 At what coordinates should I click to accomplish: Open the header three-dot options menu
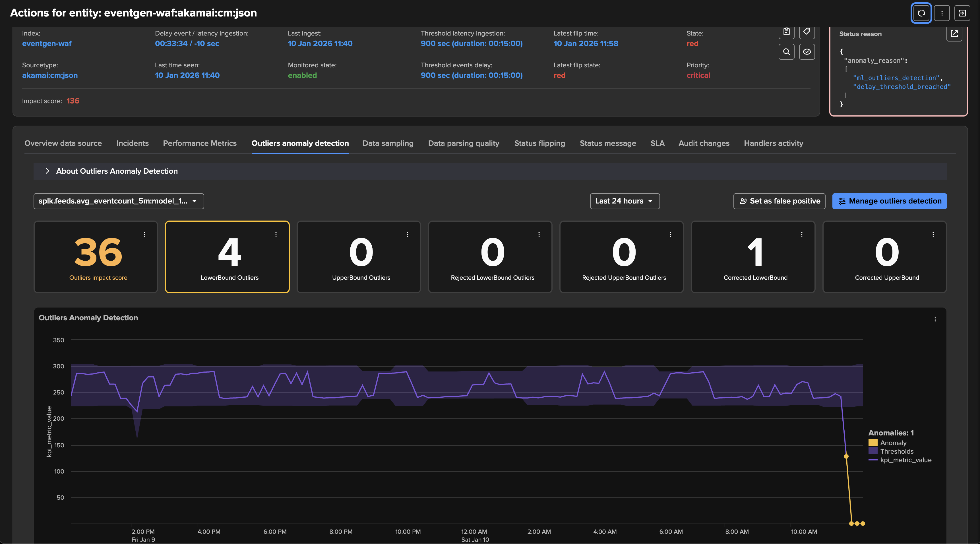click(x=942, y=13)
